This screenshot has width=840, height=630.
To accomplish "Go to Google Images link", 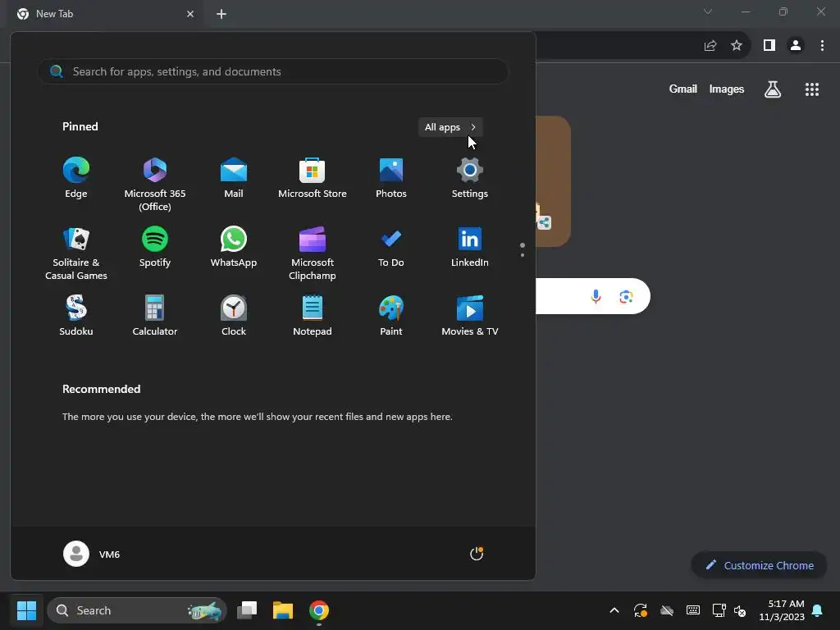I will (727, 89).
